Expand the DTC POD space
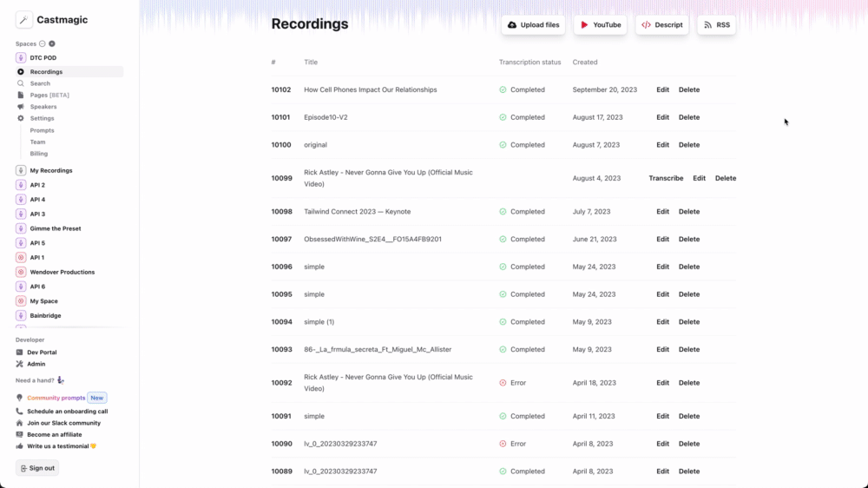Viewport: 868px width, 488px height. [x=43, y=58]
